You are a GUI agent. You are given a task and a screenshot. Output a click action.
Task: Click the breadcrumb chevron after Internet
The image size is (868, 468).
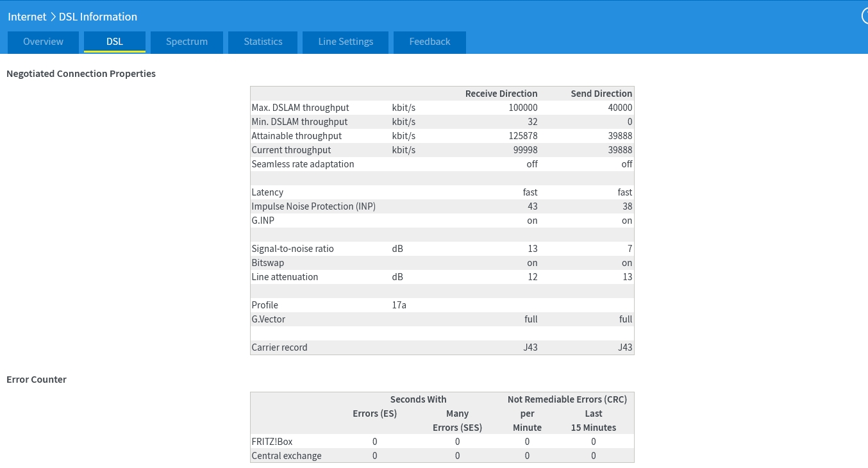53,17
